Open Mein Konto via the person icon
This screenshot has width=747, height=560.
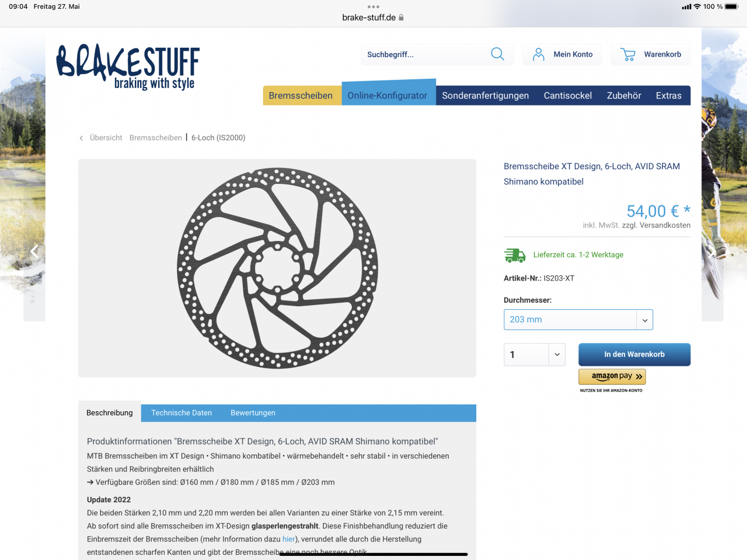(x=539, y=54)
